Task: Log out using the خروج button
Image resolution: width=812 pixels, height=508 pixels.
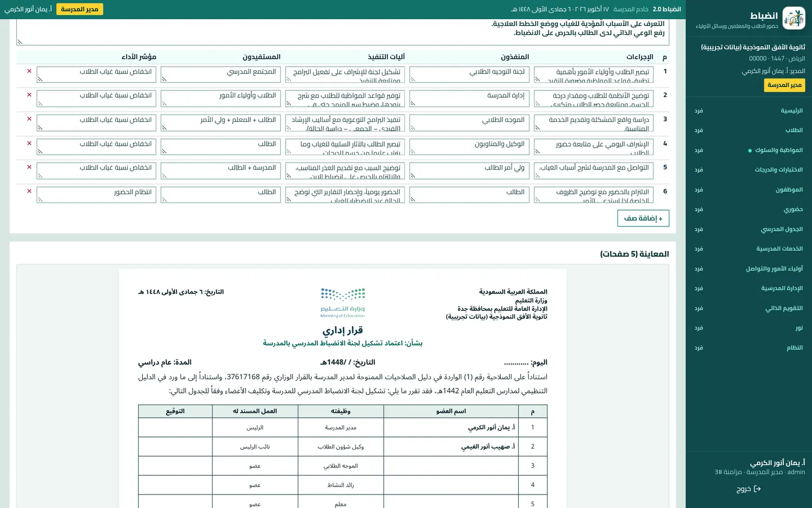Action: pos(749,489)
